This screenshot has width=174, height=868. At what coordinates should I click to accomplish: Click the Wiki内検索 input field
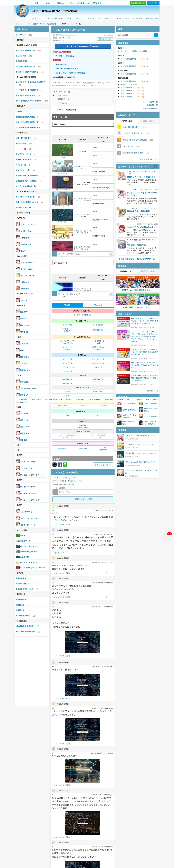click(135, 35)
